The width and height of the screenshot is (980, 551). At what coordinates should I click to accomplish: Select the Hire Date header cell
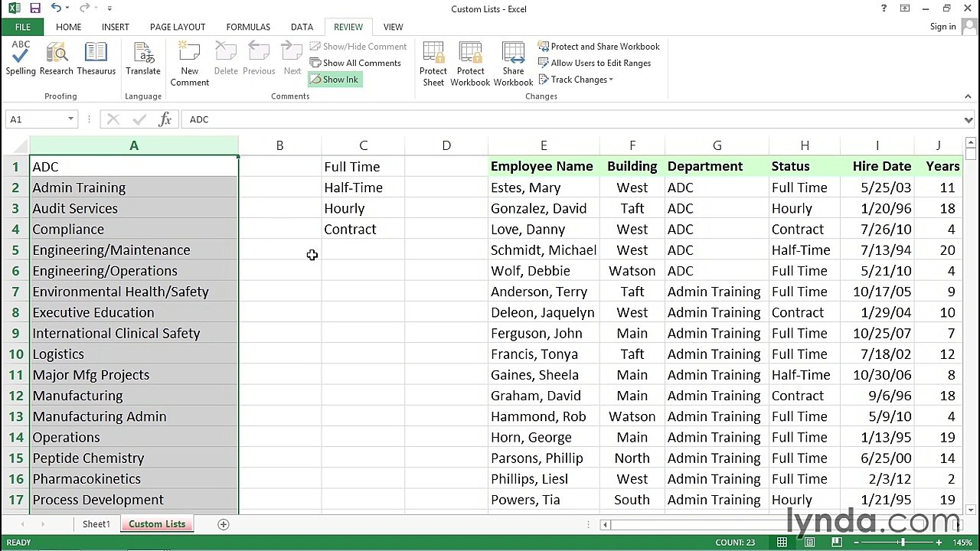pyautogui.click(x=877, y=166)
